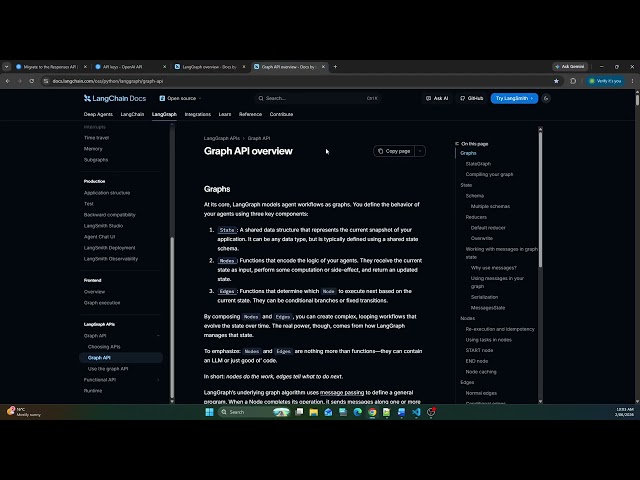Click the docs Search field

pyautogui.click(x=318, y=98)
